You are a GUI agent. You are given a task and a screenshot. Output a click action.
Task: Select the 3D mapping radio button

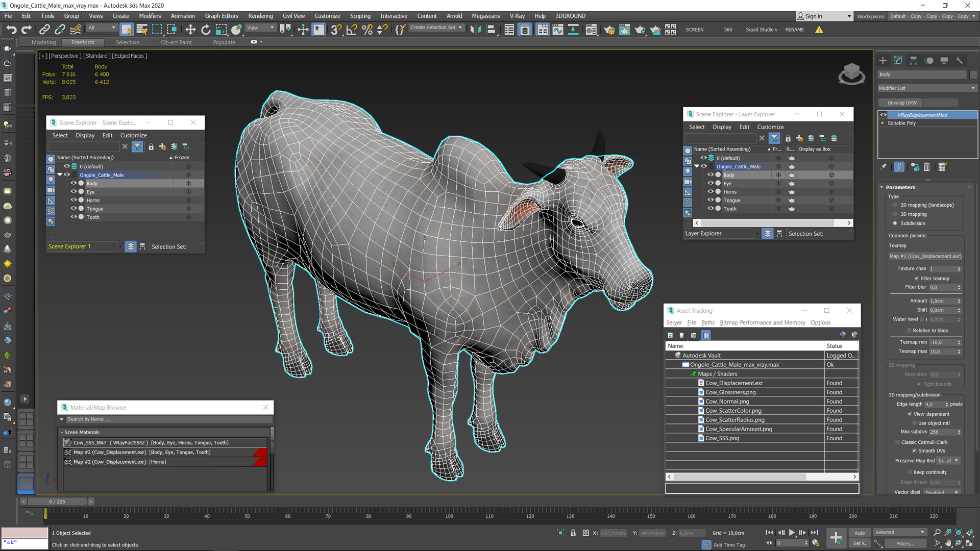pos(895,214)
